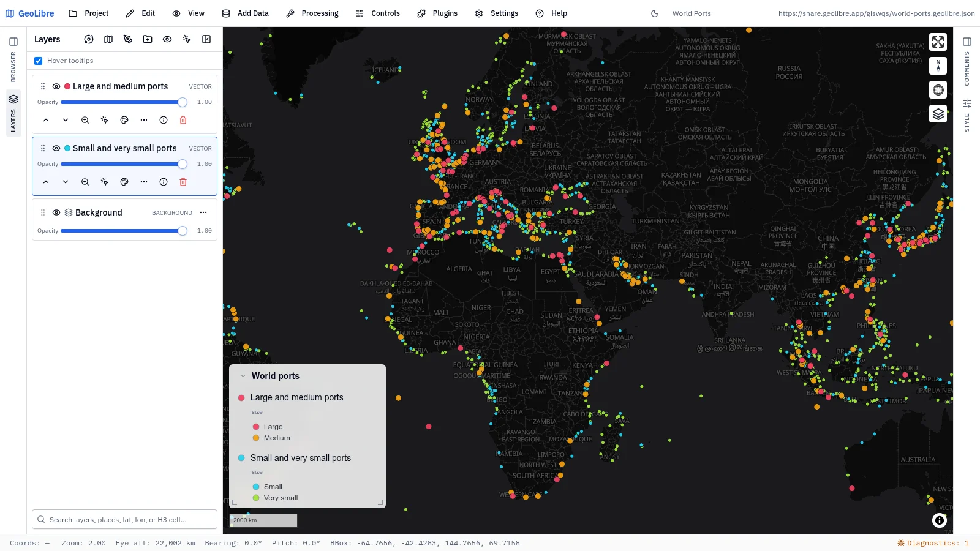Screen dimensions: 980x551
Task: Select the Layers sidebar tab
Action: pos(13,113)
